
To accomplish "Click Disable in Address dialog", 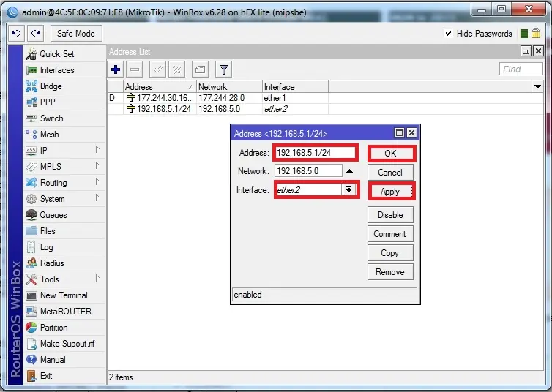I will [x=390, y=215].
